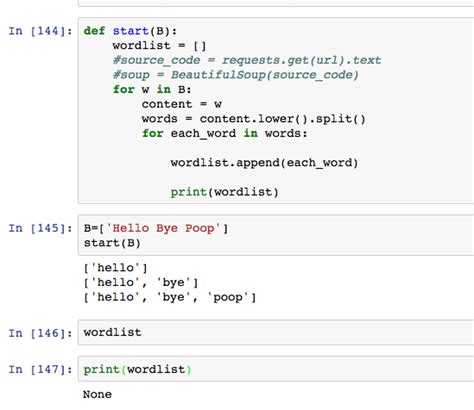This screenshot has width=474, height=410.
Task: Click the In [147] cell prompt
Action: 40,370
